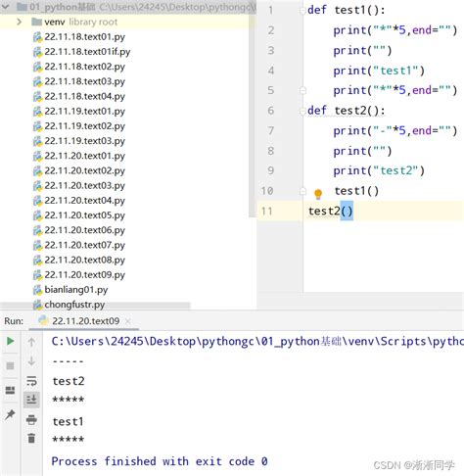Fold the test2 function at line 6

pyautogui.click(x=302, y=111)
